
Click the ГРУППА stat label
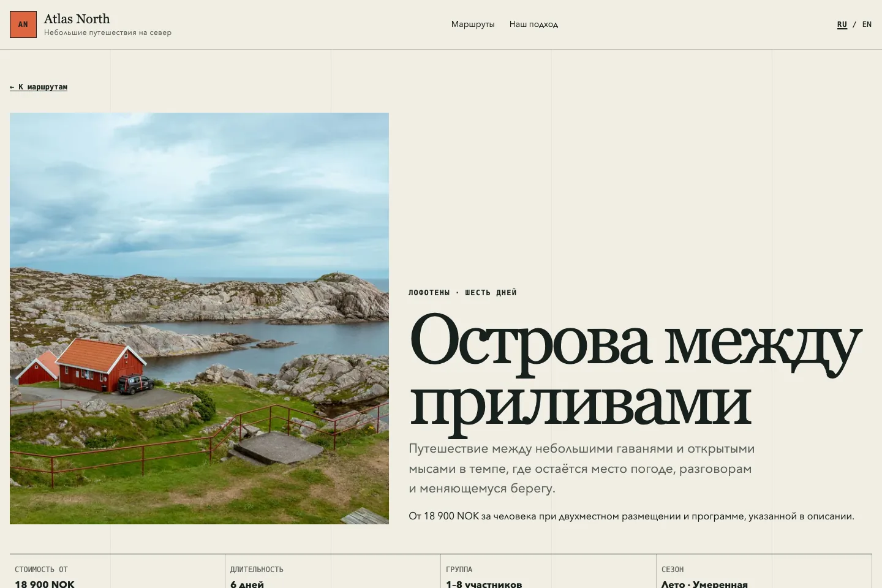[459, 570]
